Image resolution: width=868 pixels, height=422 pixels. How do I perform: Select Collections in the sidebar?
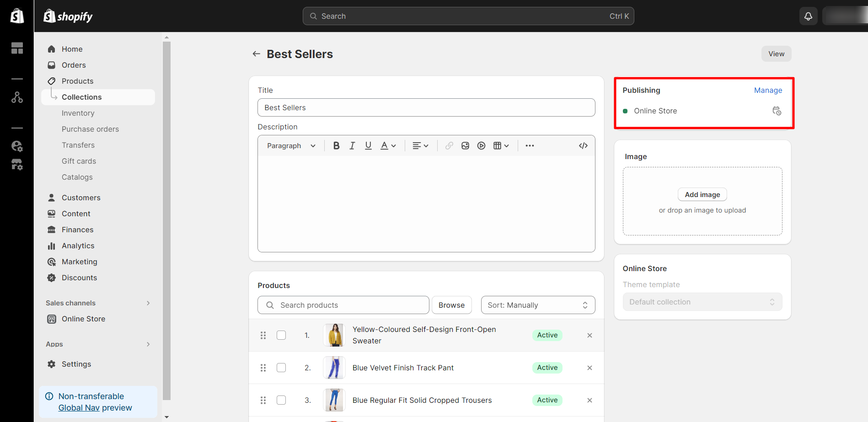(x=98, y=97)
